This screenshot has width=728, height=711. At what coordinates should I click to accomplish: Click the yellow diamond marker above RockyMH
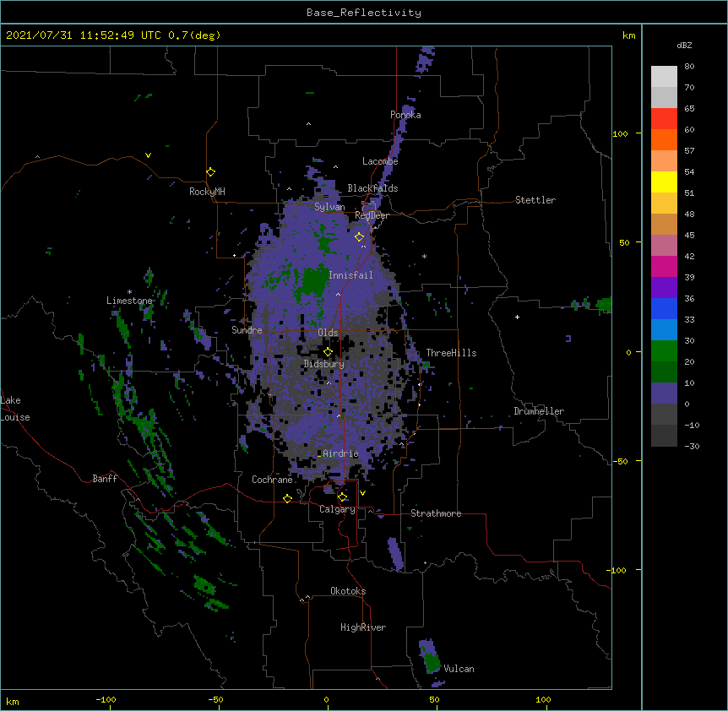[210, 172]
